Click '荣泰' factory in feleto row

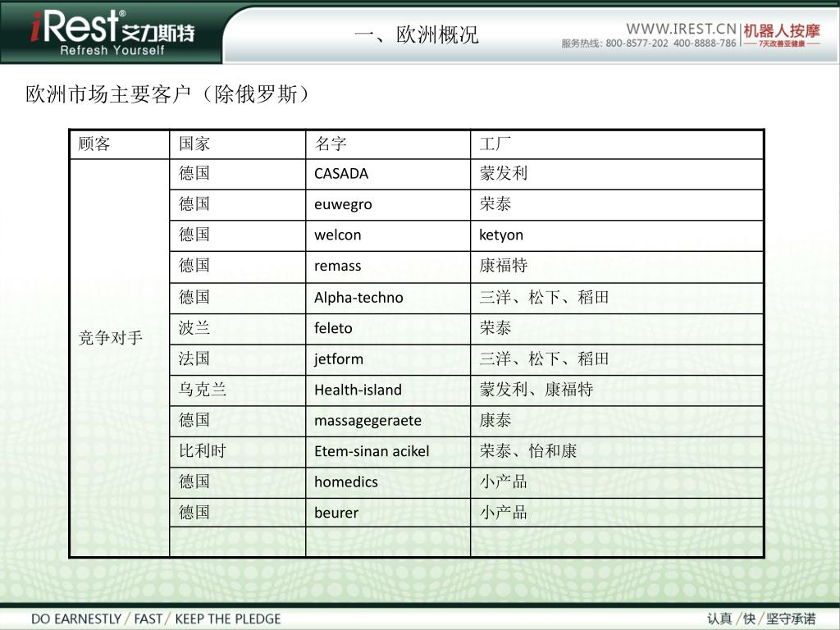pyautogui.click(x=617, y=328)
